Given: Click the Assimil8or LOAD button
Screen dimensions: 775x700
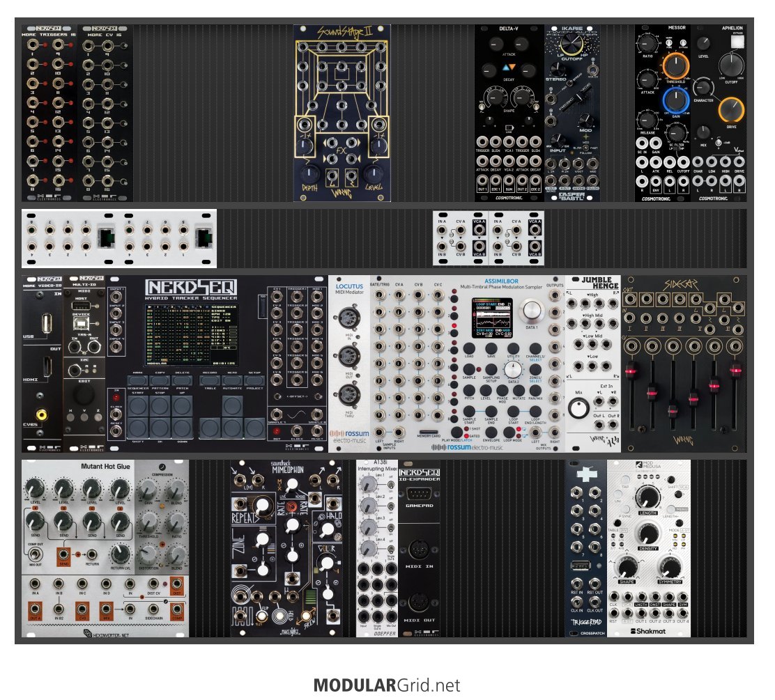Looking at the screenshot, I should [x=468, y=349].
